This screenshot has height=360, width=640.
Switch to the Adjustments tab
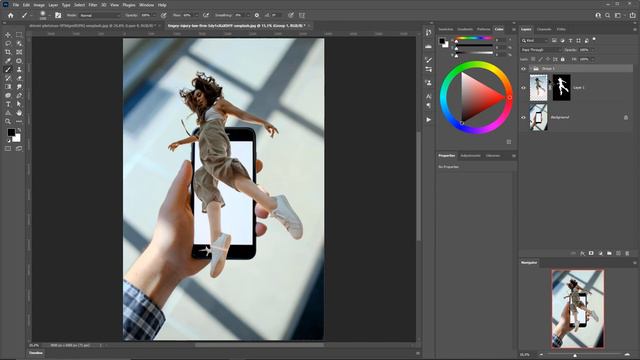(470, 156)
